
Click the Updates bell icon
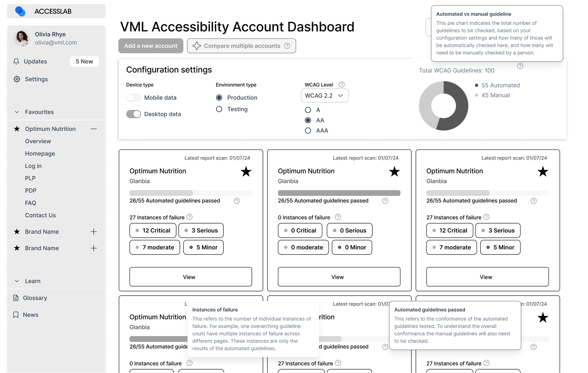16,61
